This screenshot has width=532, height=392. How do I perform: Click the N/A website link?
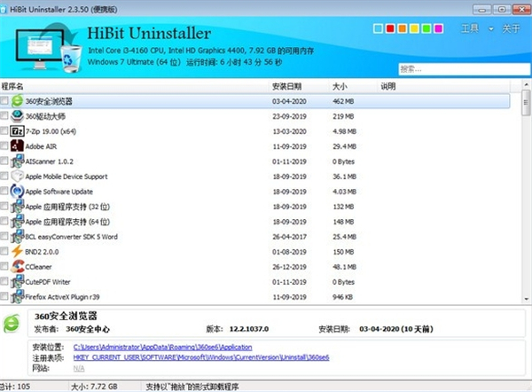pyautogui.click(x=79, y=368)
